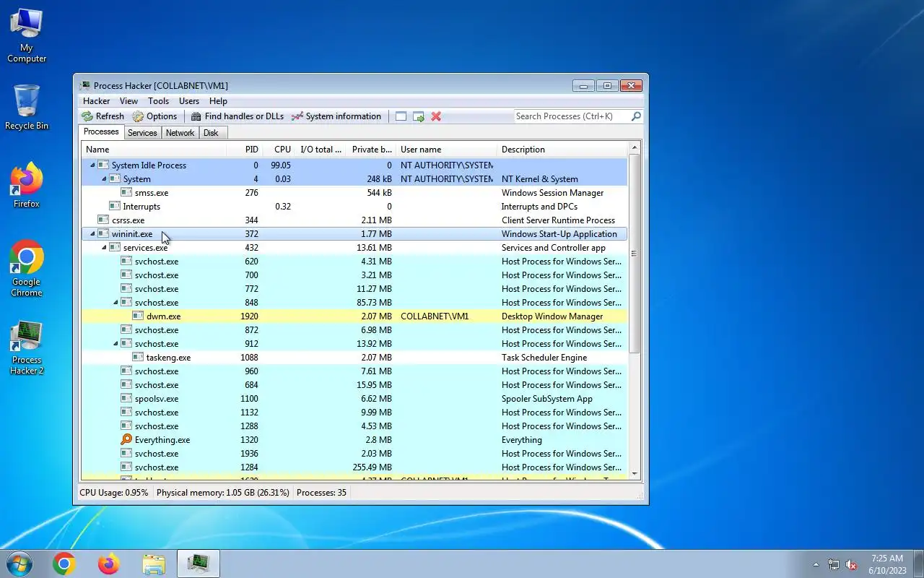924x578 pixels.
Task: Select the spoolsv.exe process row
Action: 354,399
